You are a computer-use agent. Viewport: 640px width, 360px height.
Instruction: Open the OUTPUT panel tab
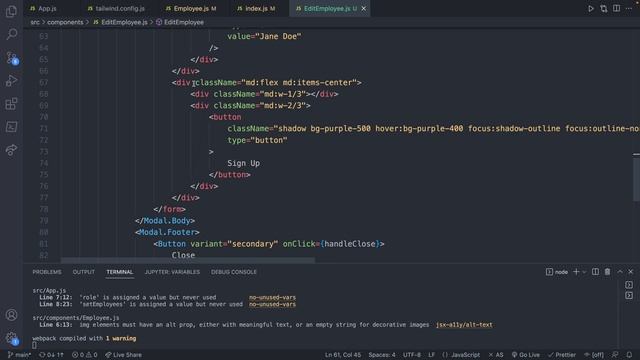84,272
